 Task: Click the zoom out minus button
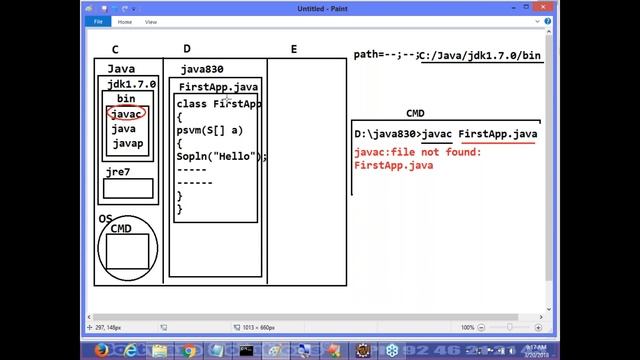pos(481,327)
